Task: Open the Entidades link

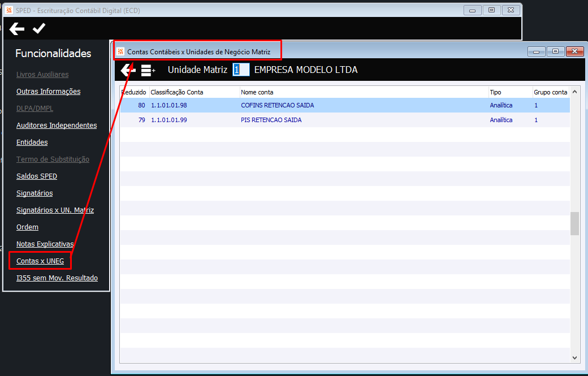Action: (x=32, y=142)
